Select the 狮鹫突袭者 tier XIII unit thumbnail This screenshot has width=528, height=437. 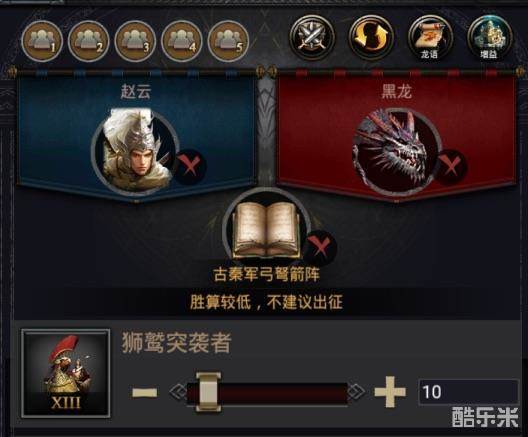point(66,373)
